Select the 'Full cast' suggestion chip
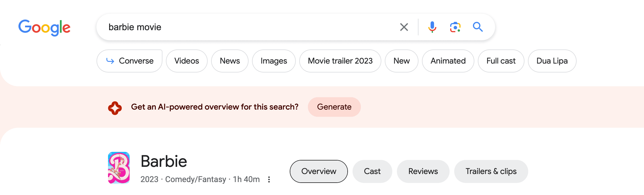The image size is (644, 195). [501, 61]
